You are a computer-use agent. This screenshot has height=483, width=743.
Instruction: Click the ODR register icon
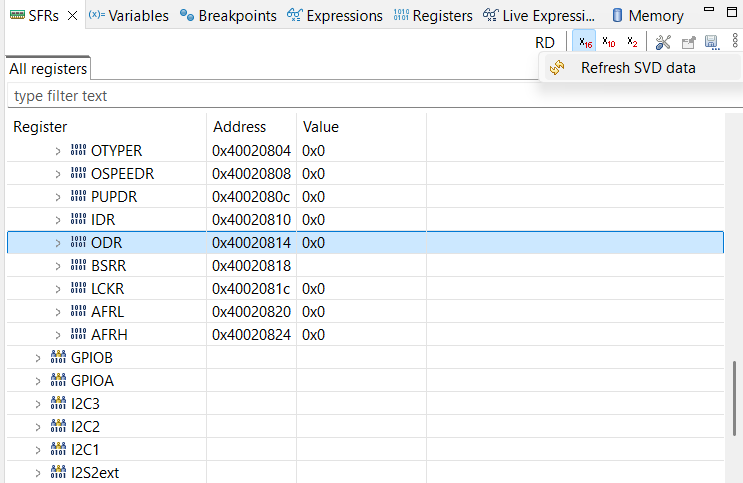click(78, 242)
